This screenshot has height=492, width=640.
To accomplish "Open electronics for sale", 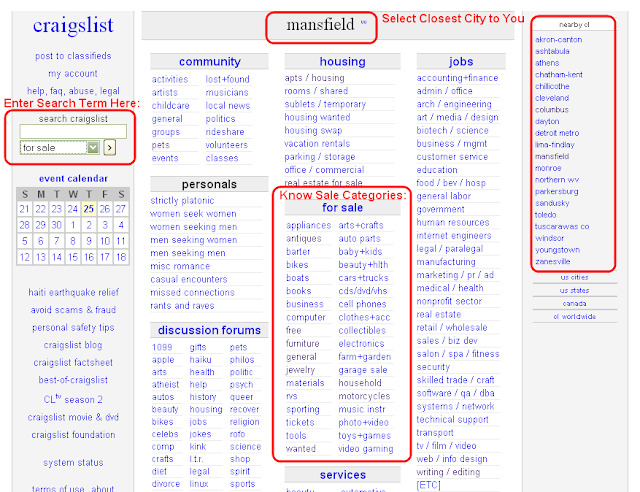I will (x=361, y=344).
